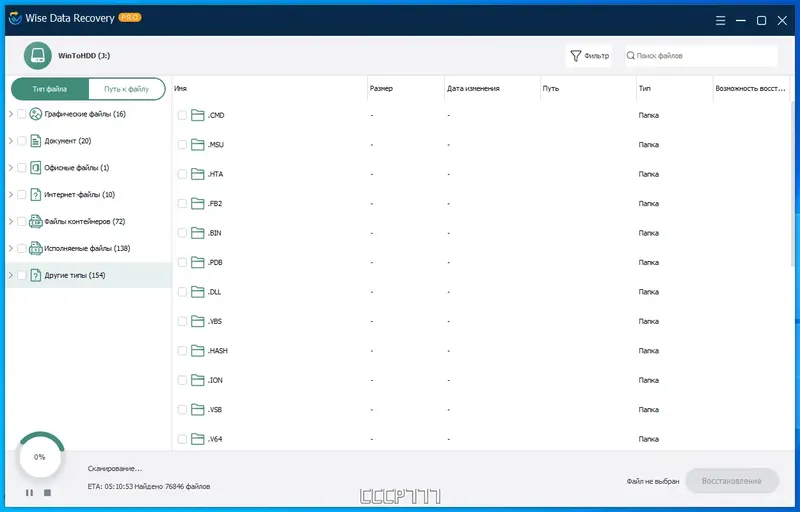Image resolution: width=800 pixels, height=512 pixels.
Task: Check the Документ (20) checkbox
Action: point(21,141)
